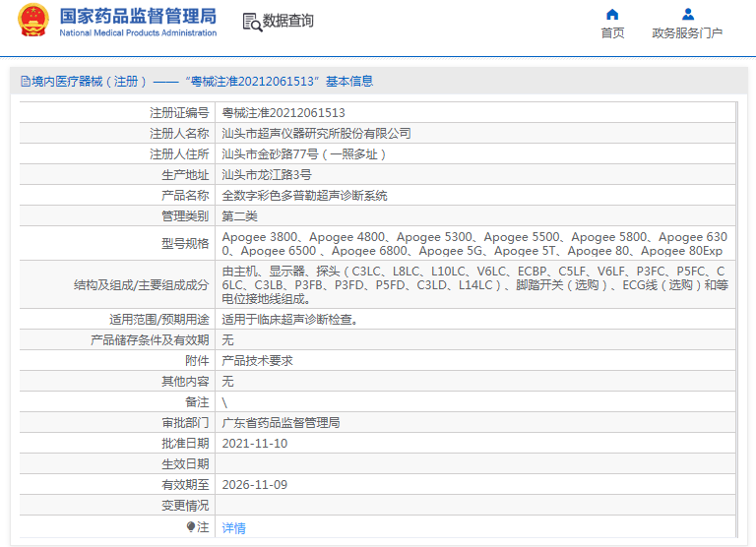Image resolution: width=756 pixels, height=547 pixels.
Task: Click the 注册证编号 row label
Action: point(179,113)
